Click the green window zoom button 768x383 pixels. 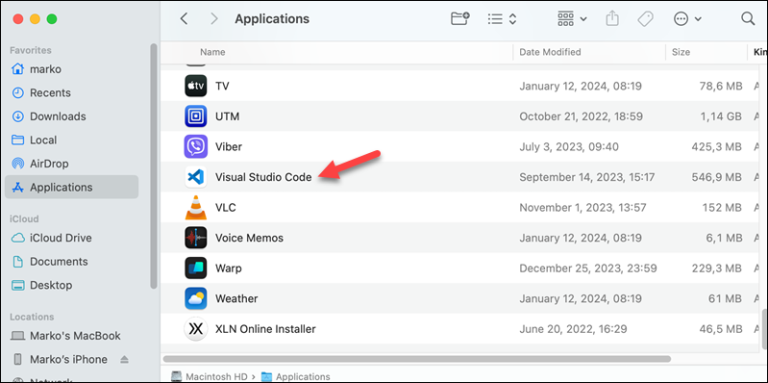pyautogui.click(x=51, y=19)
